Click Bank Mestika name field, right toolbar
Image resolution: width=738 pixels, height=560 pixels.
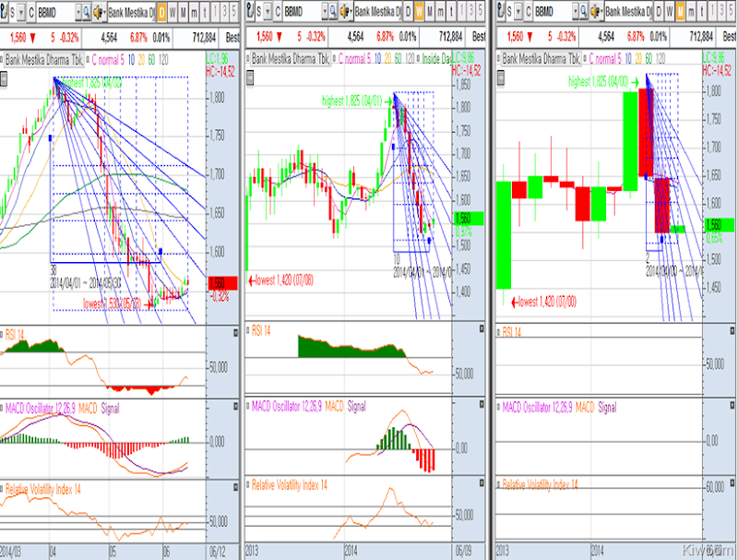(x=628, y=12)
